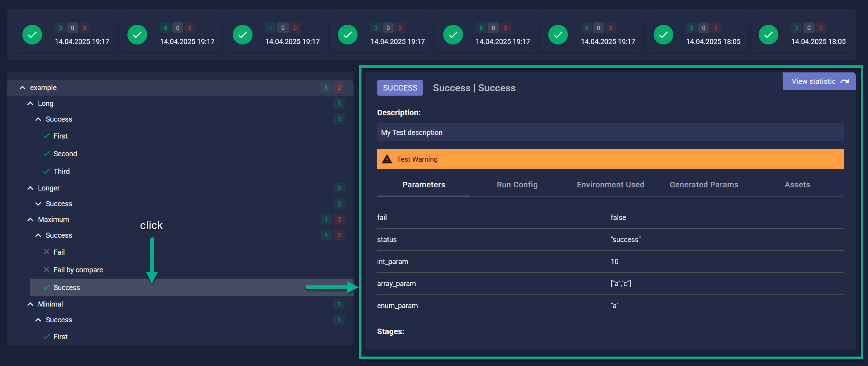Click the warning triangle icon in Test Warning
The image size is (868, 366).
387,159
